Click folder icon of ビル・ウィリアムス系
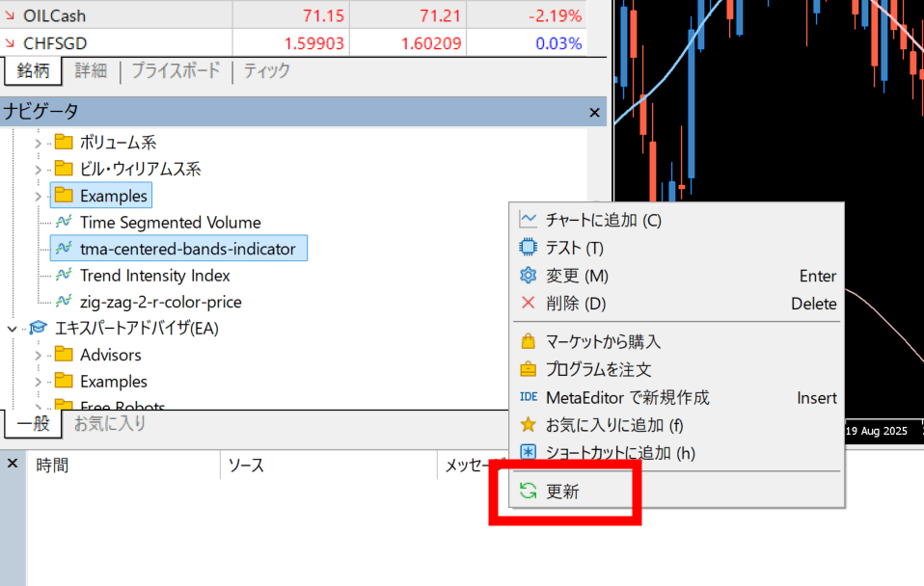 pos(64,169)
